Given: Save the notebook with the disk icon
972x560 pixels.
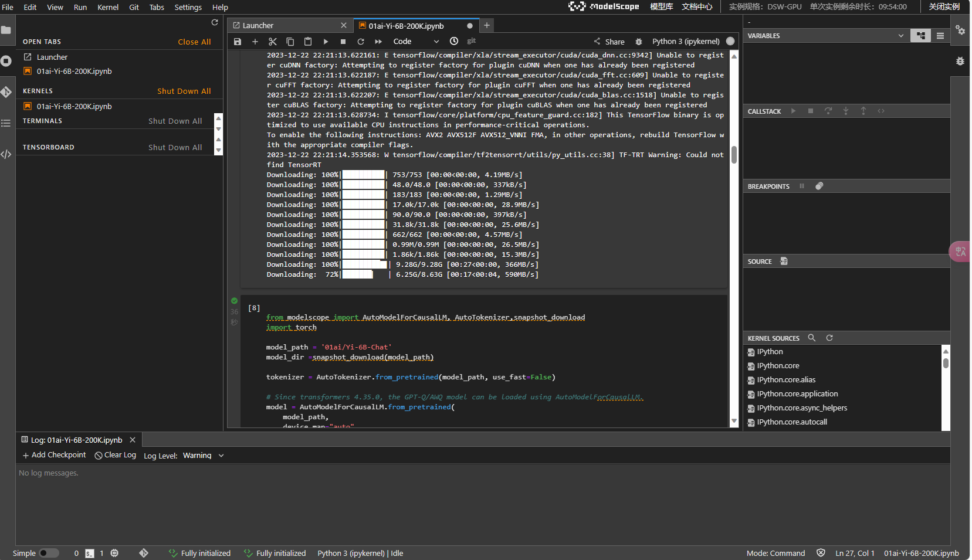Looking at the screenshot, I should click(238, 42).
